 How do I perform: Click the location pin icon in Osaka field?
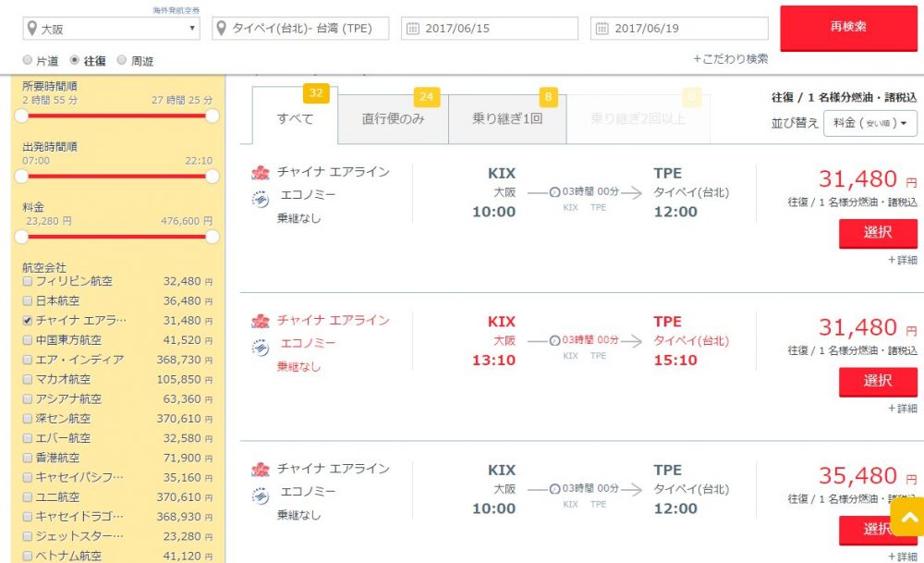coord(31,29)
